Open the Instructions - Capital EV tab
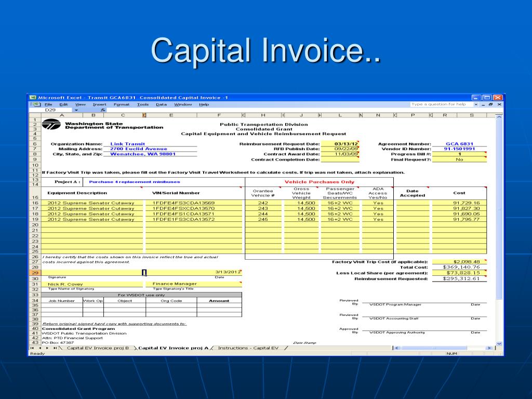532x399 pixels. pyautogui.click(x=248, y=348)
